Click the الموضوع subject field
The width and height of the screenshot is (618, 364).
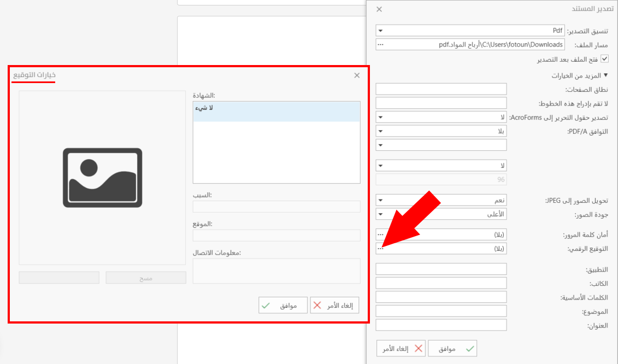click(440, 311)
